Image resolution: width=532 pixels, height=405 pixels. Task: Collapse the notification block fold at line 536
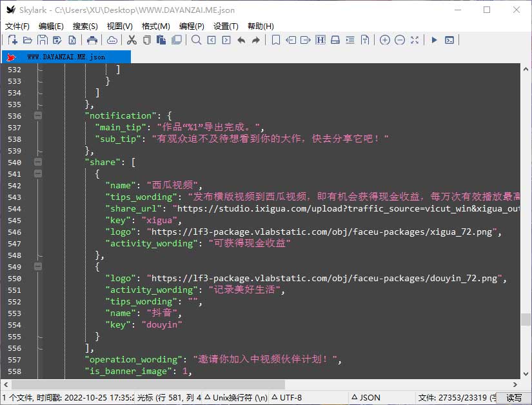38,115
